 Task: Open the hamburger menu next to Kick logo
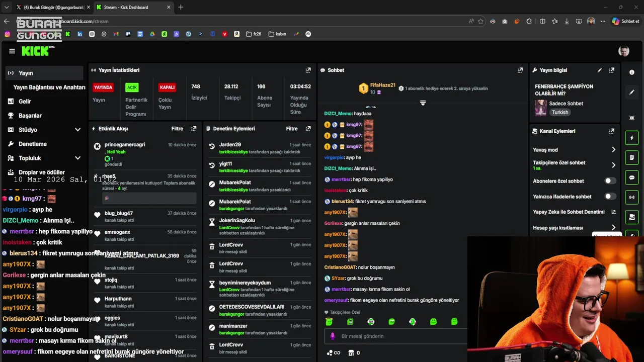pos(12,51)
